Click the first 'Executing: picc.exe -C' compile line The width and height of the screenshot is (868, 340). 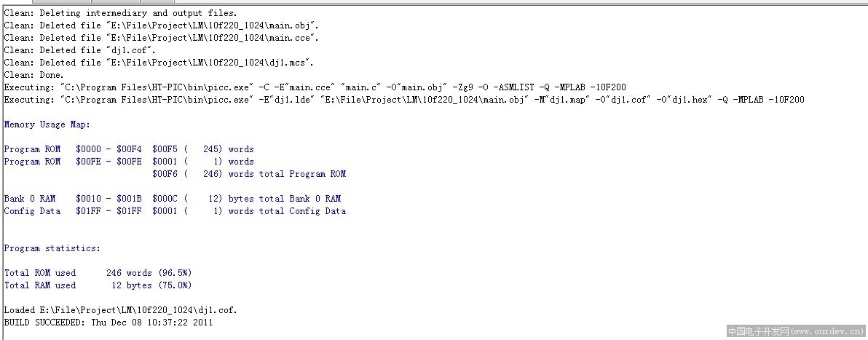[x=315, y=87]
